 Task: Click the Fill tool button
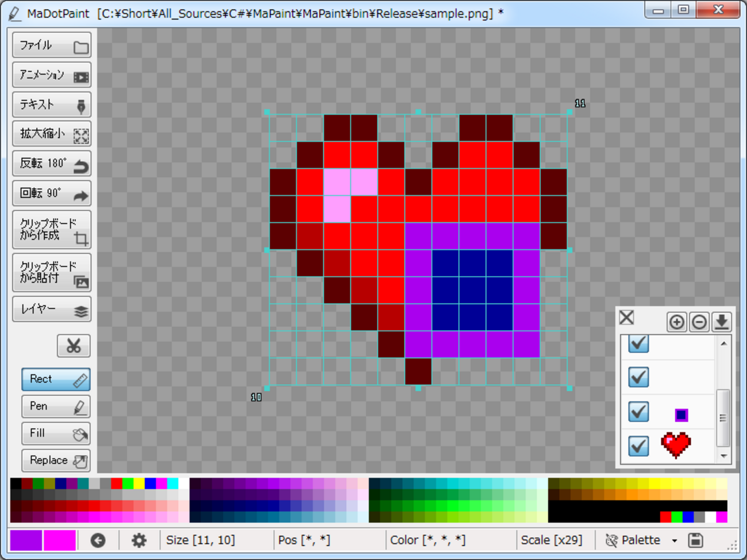coord(56,434)
